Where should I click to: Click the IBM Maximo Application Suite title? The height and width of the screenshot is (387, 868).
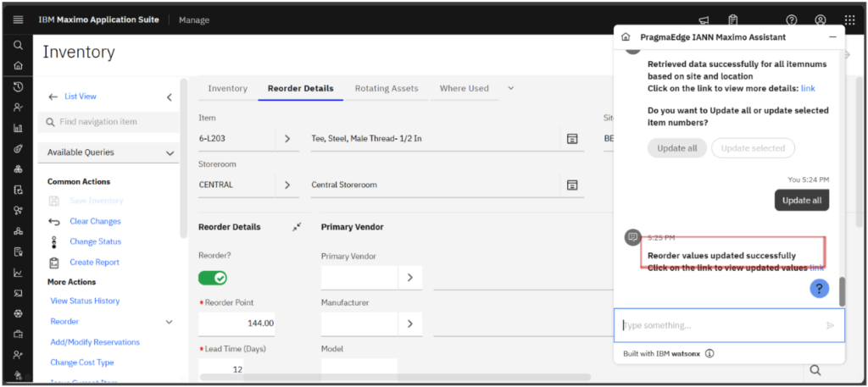(x=98, y=20)
